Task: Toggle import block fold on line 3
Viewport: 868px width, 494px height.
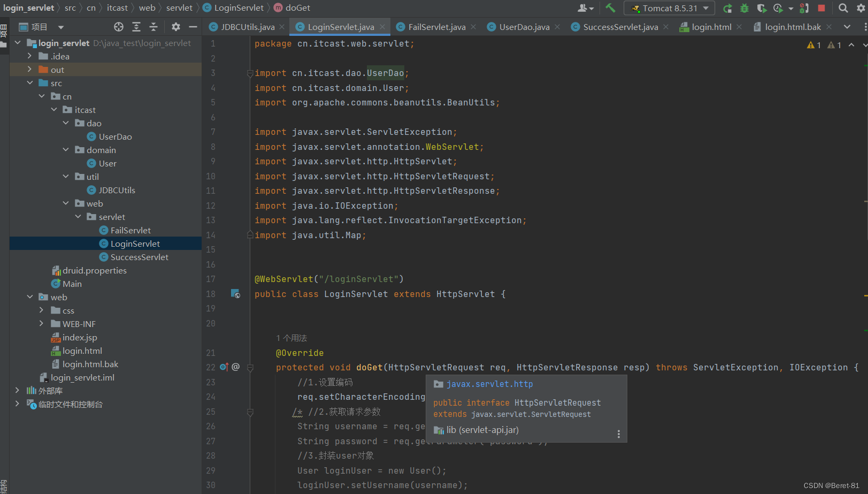Action: (250, 73)
